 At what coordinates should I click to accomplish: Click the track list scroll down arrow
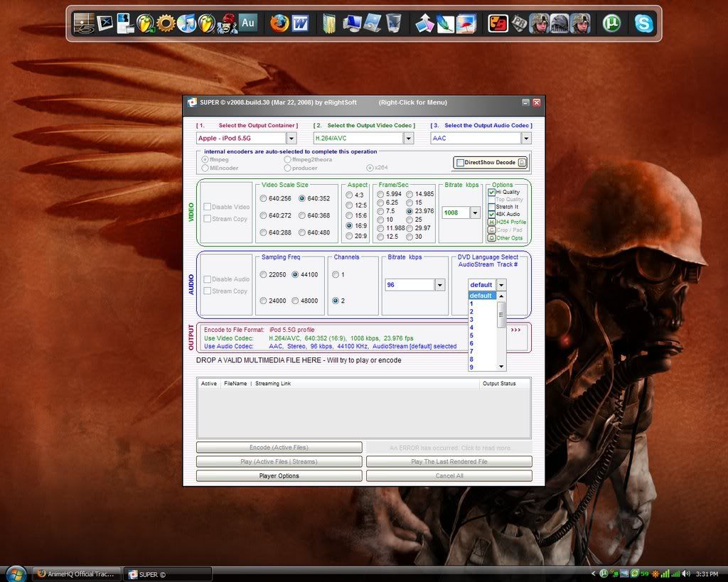pyautogui.click(x=501, y=367)
